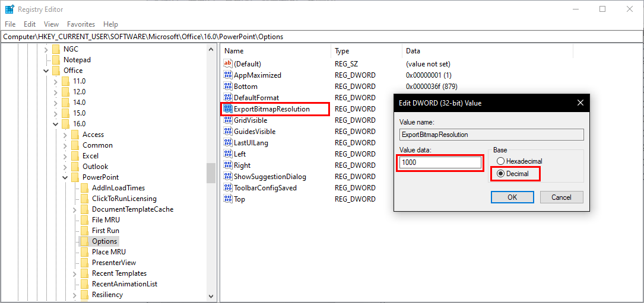This screenshot has width=644, height=303.
Task: Select the Options folder icon in tree
Action: pos(84,241)
